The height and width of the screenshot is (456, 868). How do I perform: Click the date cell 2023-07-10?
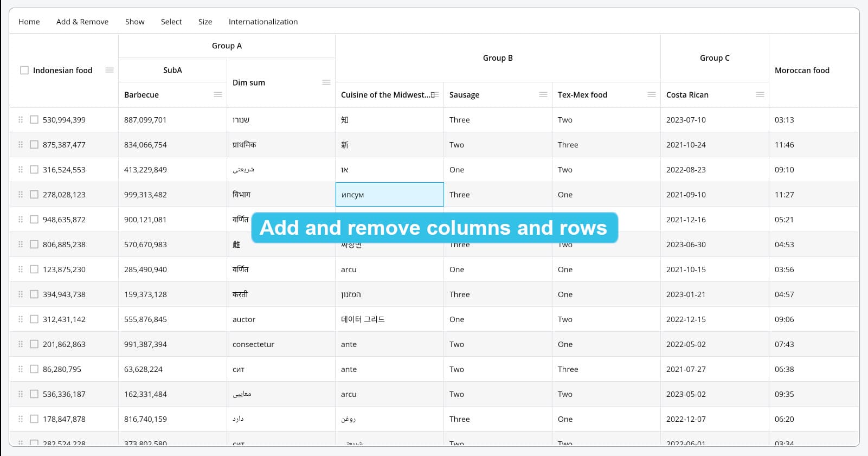[686, 120]
